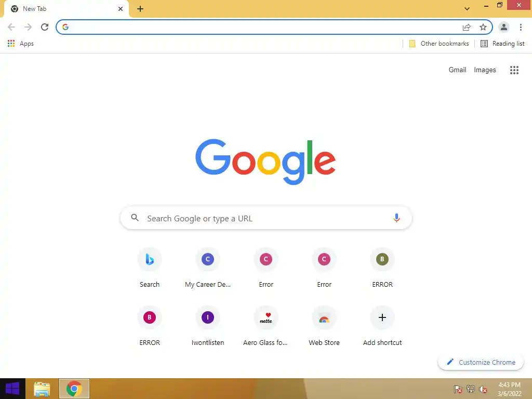Open the Apps shortcut in bookmarks bar

20,44
